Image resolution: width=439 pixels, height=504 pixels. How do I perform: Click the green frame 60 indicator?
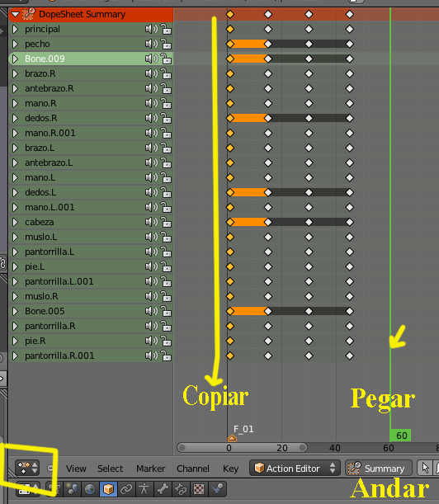[399, 436]
